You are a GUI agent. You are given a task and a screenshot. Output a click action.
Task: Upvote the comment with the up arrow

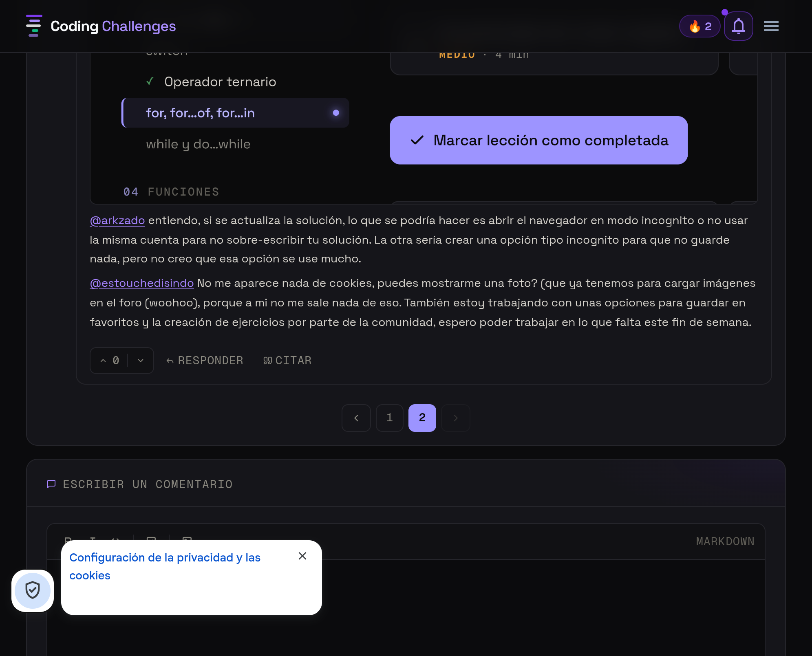[x=103, y=361]
